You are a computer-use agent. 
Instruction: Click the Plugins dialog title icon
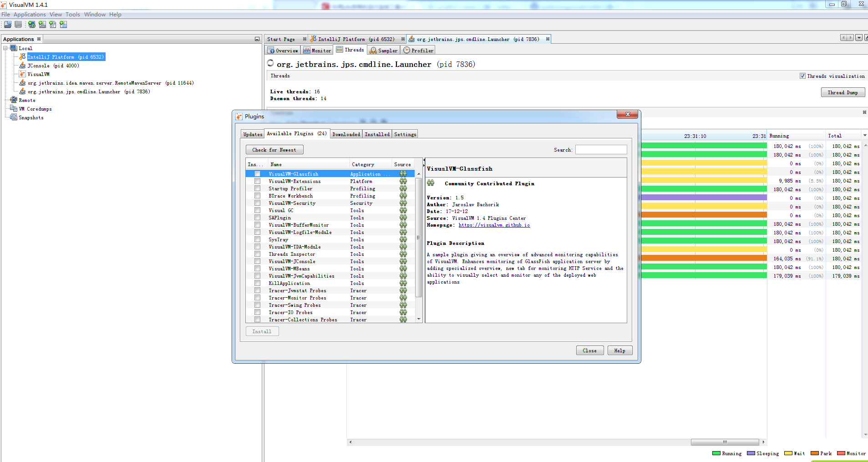[239, 117]
